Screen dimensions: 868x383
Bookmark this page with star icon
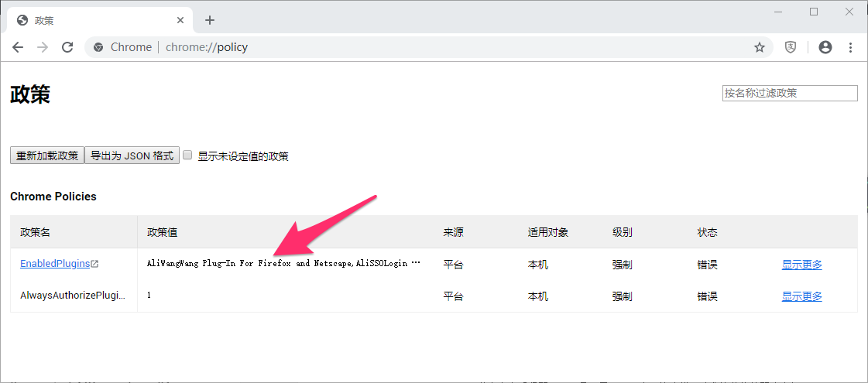point(760,48)
